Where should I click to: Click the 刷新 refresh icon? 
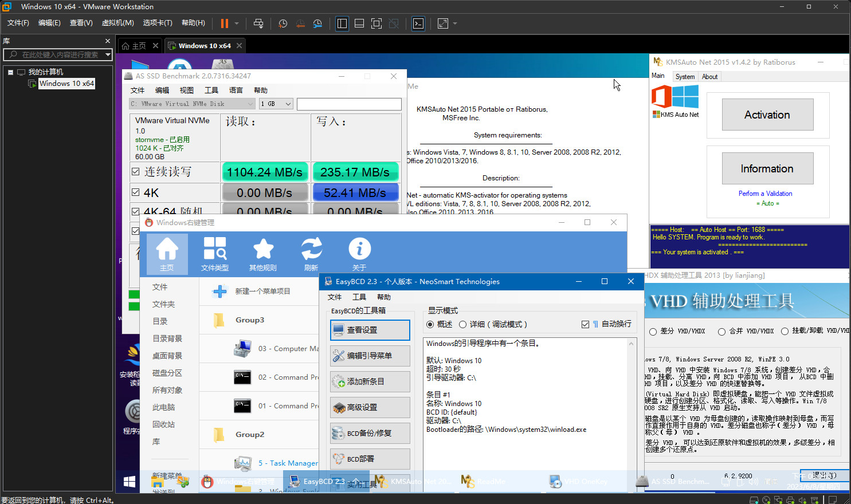pos(311,254)
